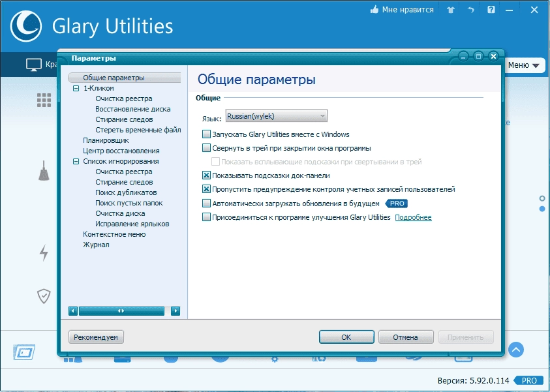Screen dimensions: 550x392
Task: Click the Glary Utilities crescent logo
Action: click(x=26, y=26)
